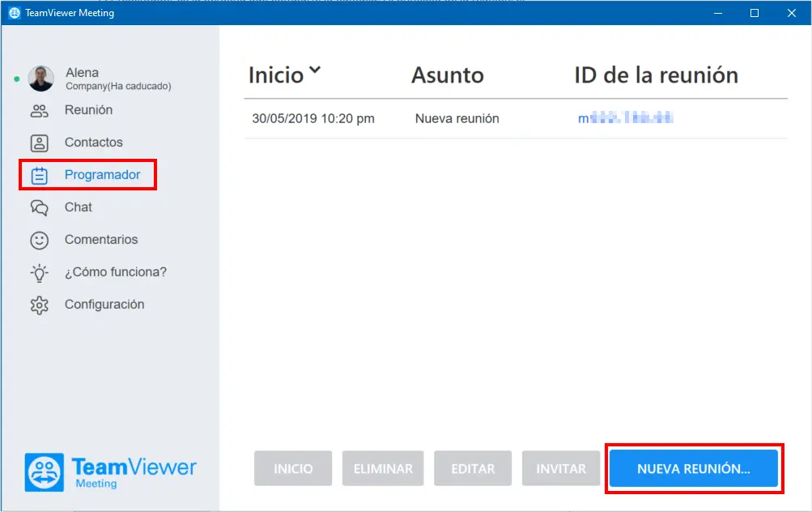Open ¿Cómo funciona? help entry
The width and height of the screenshot is (812, 512).
116,271
